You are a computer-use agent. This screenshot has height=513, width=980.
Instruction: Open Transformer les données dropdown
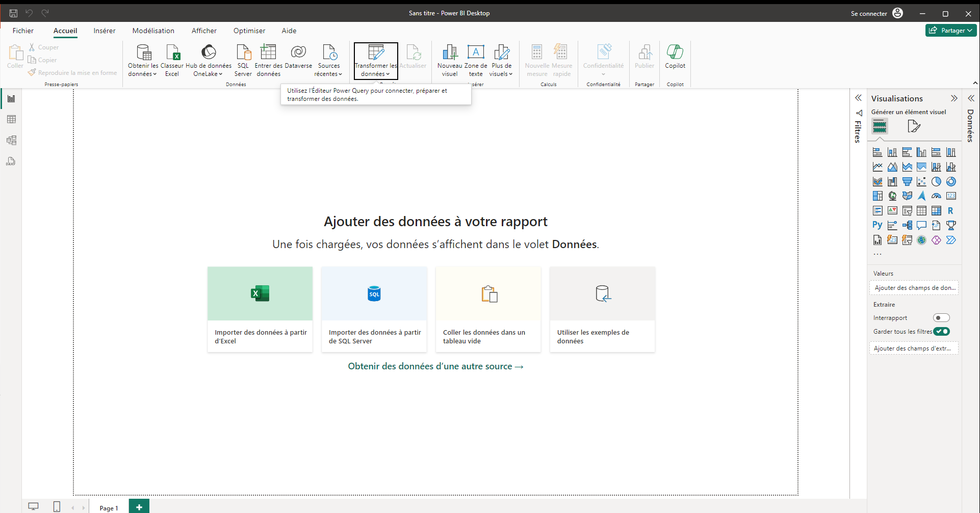376,61
